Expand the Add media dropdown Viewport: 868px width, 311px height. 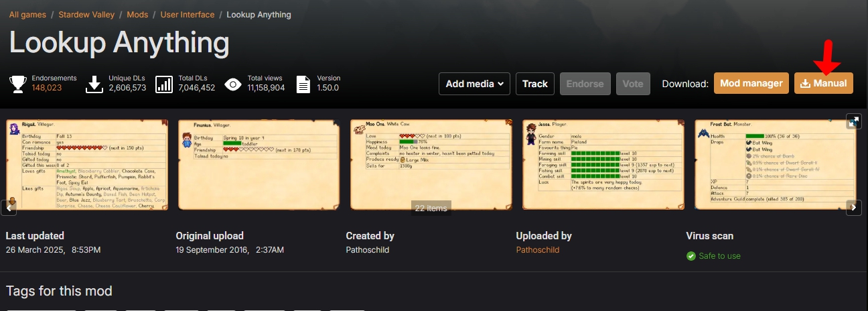474,84
